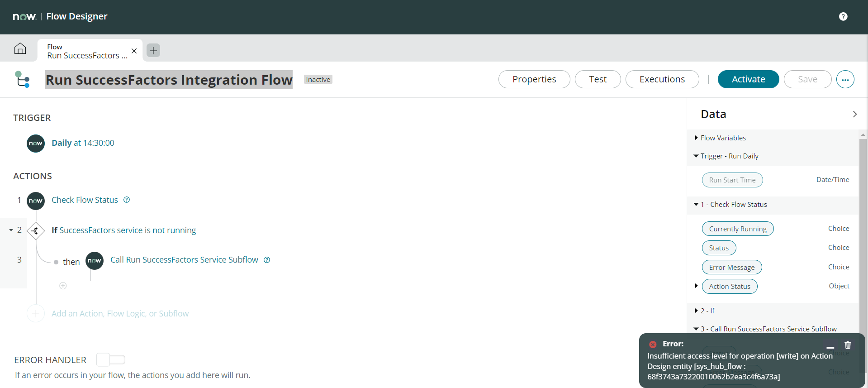Open the Check Flow Status action
The image size is (868, 388).
tap(85, 200)
